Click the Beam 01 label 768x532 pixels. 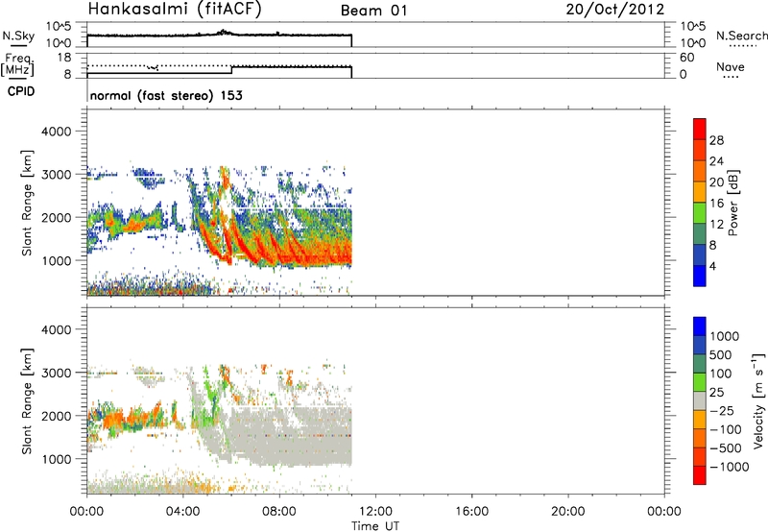coord(373,11)
